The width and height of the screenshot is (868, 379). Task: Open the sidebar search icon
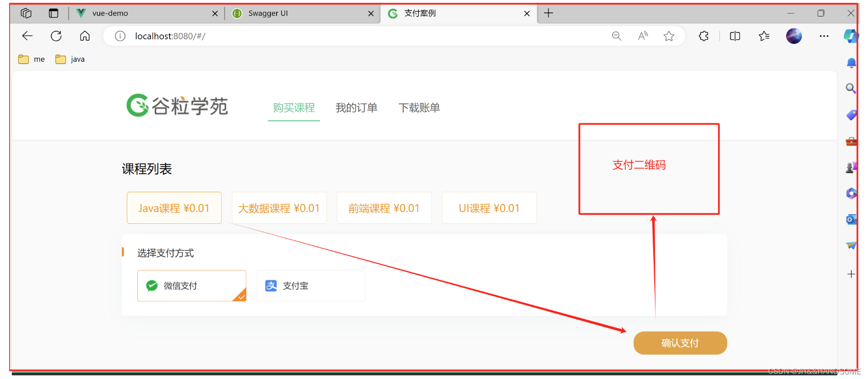point(851,88)
